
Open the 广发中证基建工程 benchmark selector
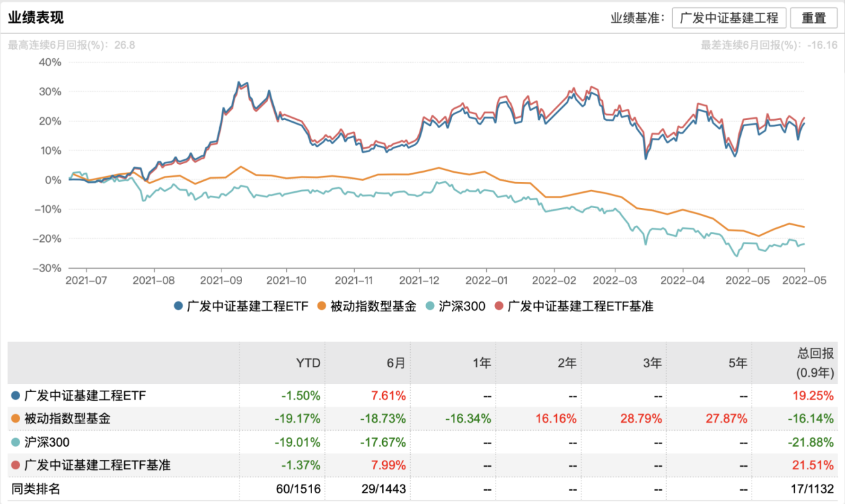[x=729, y=18]
